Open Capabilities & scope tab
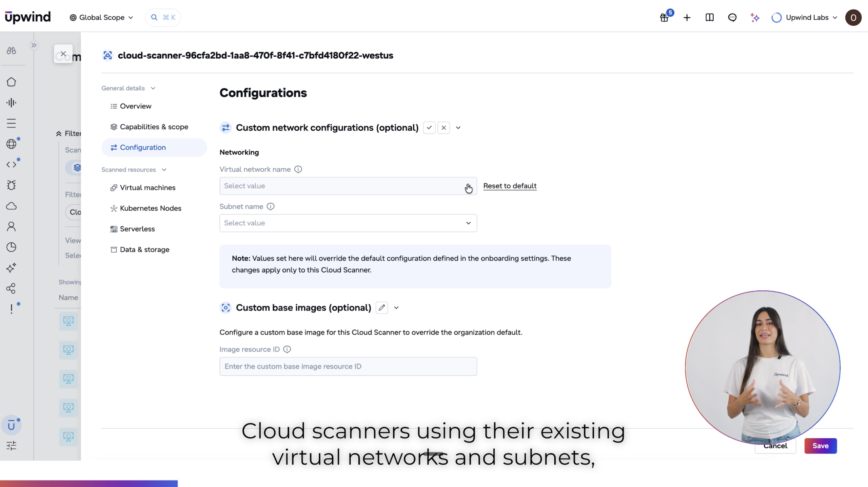Screen dimensions: 868x487 (154, 127)
